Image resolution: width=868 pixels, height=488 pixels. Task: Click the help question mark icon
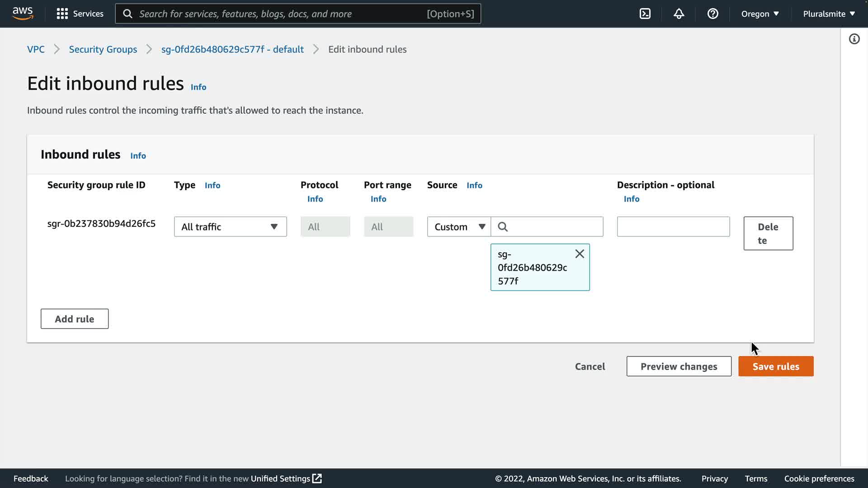(712, 14)
